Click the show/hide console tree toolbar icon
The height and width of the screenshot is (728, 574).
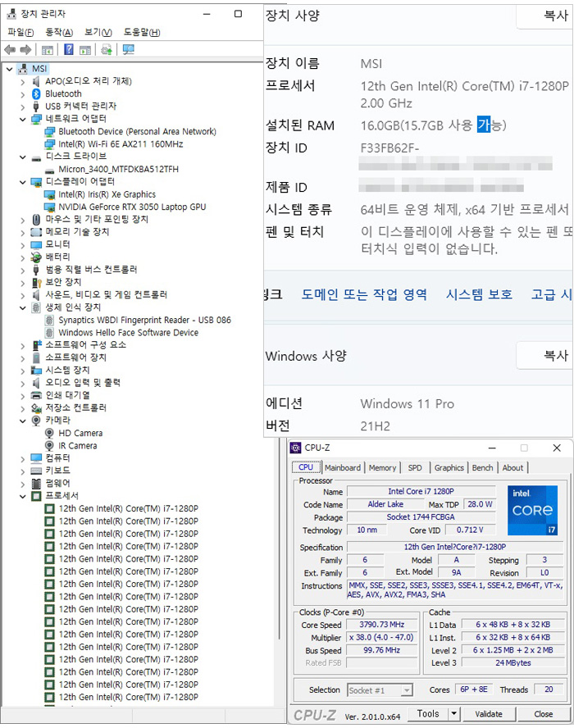[x=47, y=50]
